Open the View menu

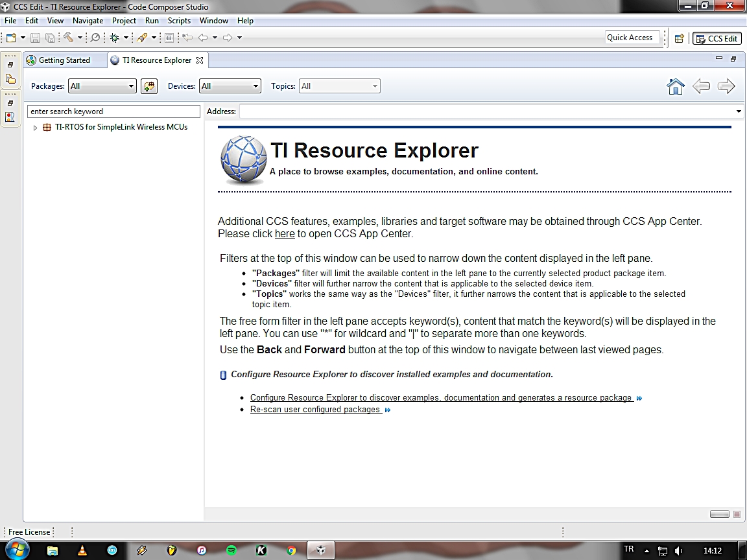(x=55, y=21)
